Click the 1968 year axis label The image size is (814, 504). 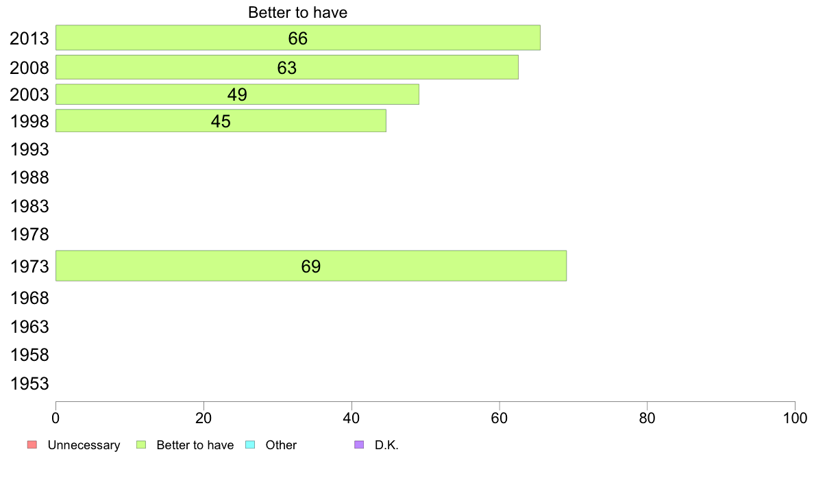pyautogui.click(x=29, y=299)
